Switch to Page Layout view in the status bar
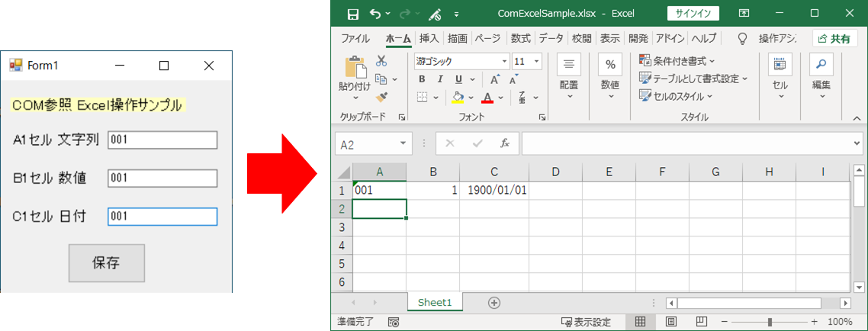Screen dimensions: 868x331 pos(672,322)
